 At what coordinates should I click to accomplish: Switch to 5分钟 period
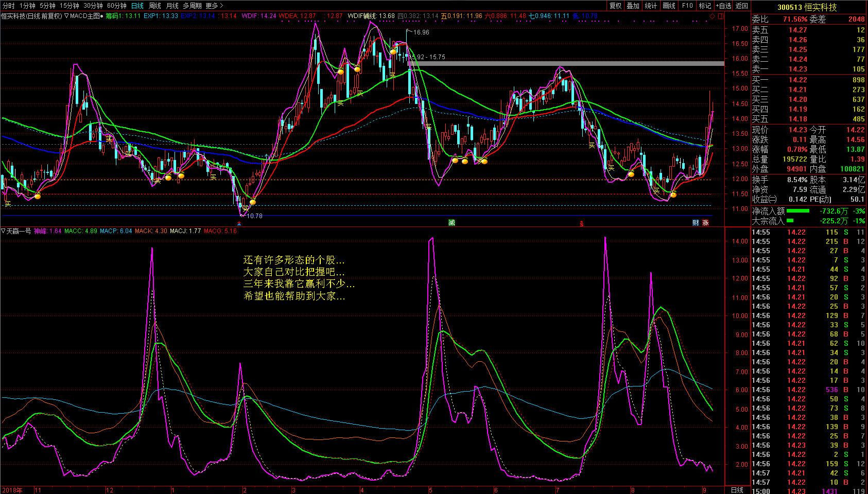point(47,6)
